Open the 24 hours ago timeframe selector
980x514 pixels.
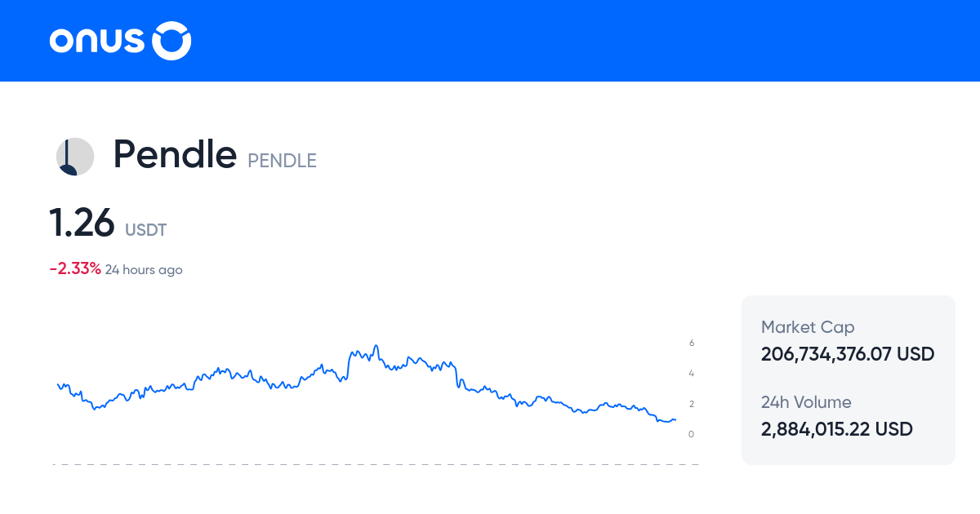(144, 269)
